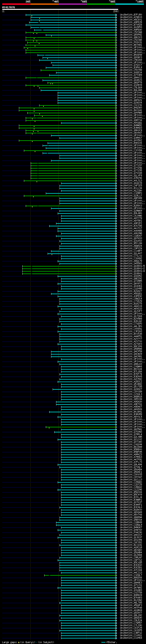Select hit UniRef100_Q9SNY3

[131, 58]
